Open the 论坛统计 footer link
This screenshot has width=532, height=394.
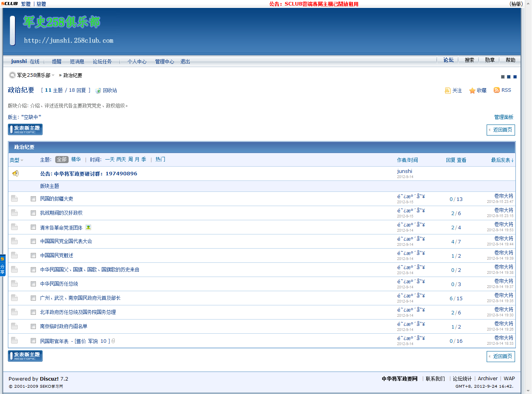click(462, 379)
